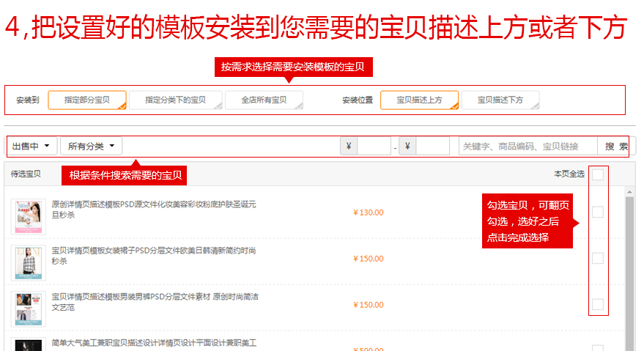Viewport: 644px width, 351px height.
Task: Check the 本页全选 select-all checkbox
Action: tap(598, 174)
